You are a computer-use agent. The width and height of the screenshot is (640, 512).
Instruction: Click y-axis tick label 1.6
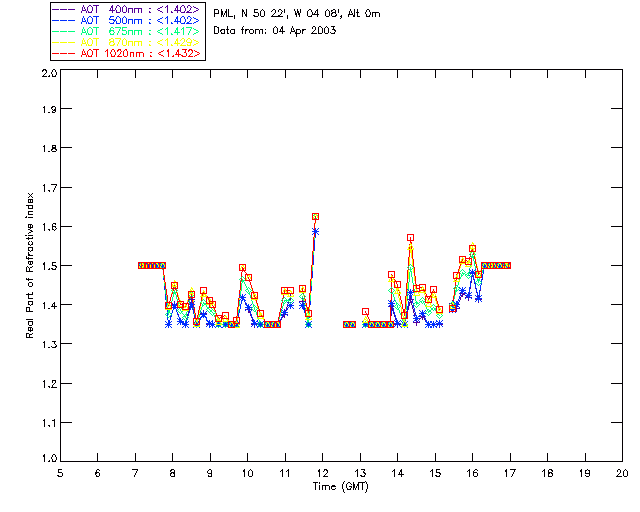[x=49, y=227]
